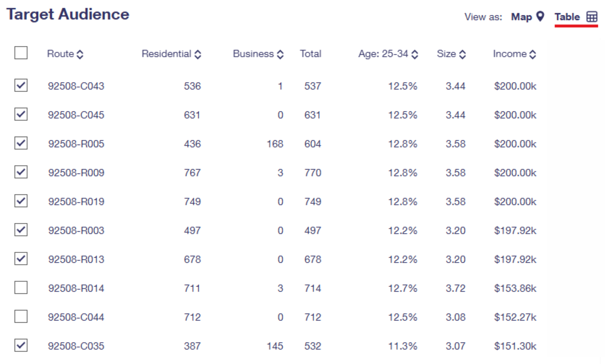Sort by Age: 25-34 arrows icon
Viewport: 605px width, 364px height.
click(415, 54)
